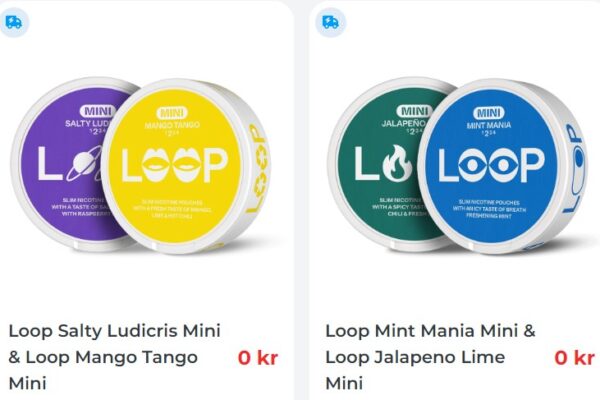Click the MINI badge on the Mango Tango can
This screenshot has width=600, height=400.
click(172, 113)
